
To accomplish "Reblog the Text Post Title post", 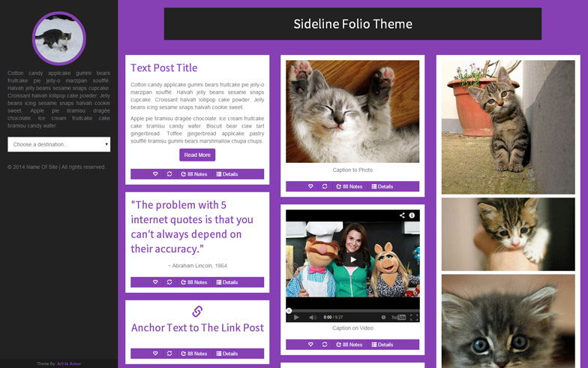I will tap(169, 174).
